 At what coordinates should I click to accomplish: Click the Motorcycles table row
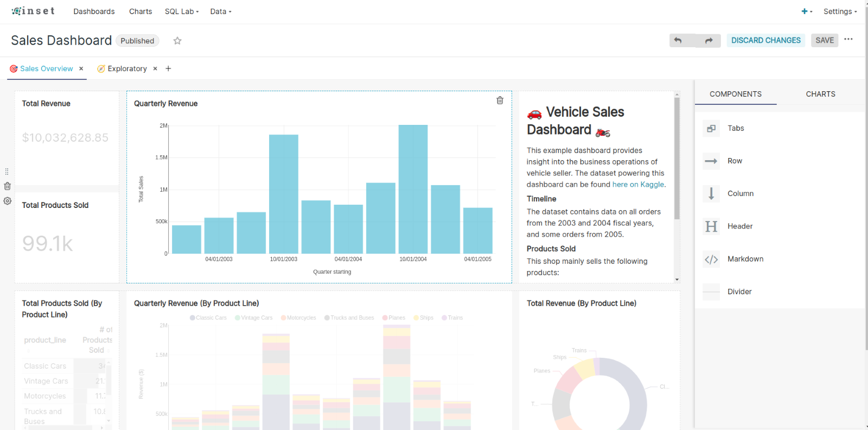pyautogui.click(x=66, y=396)
